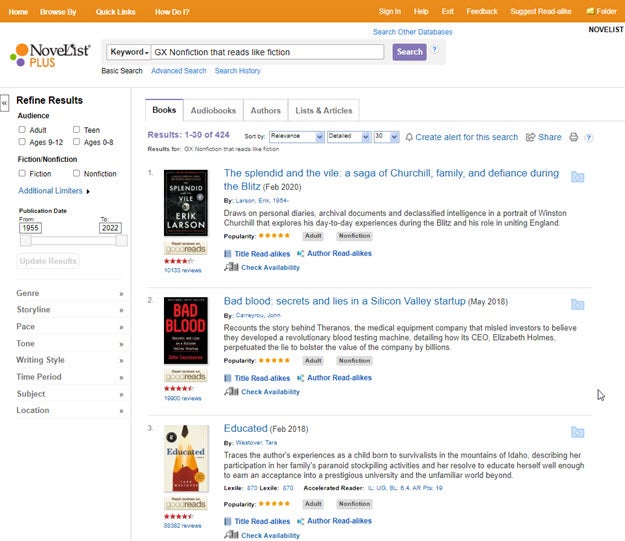Add The Splendid and the Vile to folder
Screen dimensions: 625x541
pyautogui.click(x=577, y=177)
